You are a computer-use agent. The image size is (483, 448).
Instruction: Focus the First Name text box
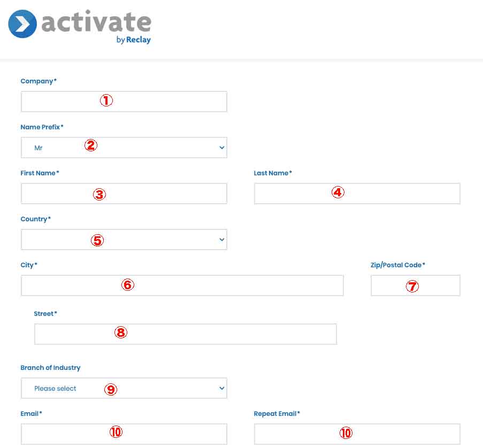click(124, 194)
